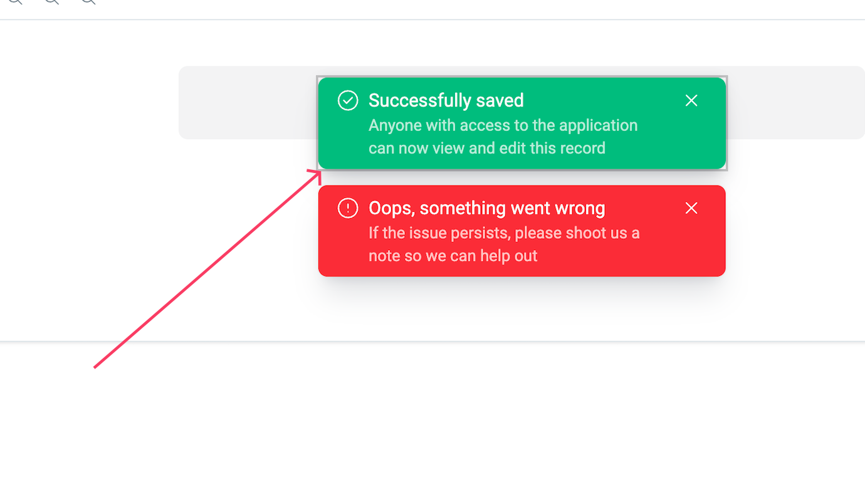Select the middle magnifier icon in toolbar

pyautogui.click(x=51, y=2)
